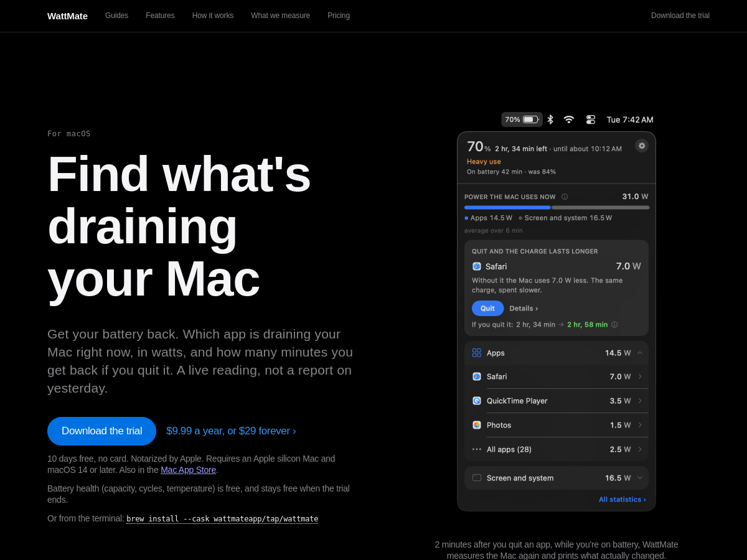The width and height of the screenshot is (747, 560).
Task: Click info icon after 2 hr, 58 min
Action: 614,325
